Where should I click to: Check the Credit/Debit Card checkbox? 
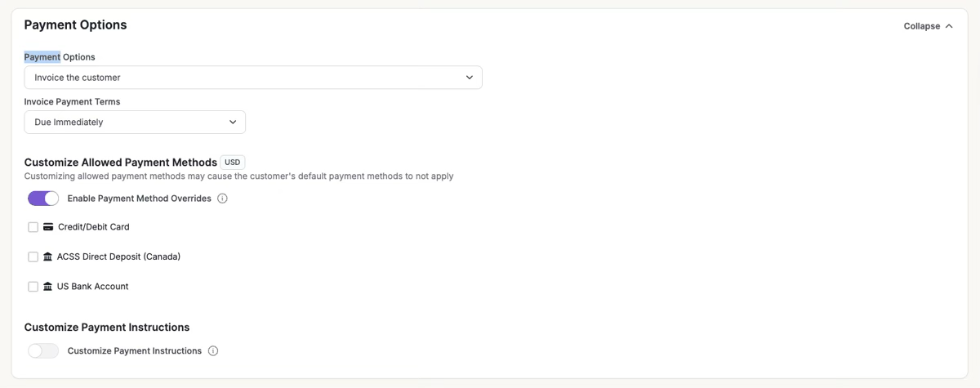33,227
